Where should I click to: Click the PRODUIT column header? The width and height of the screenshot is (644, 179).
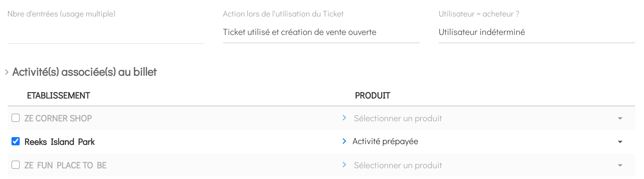(x=373, y=96)
